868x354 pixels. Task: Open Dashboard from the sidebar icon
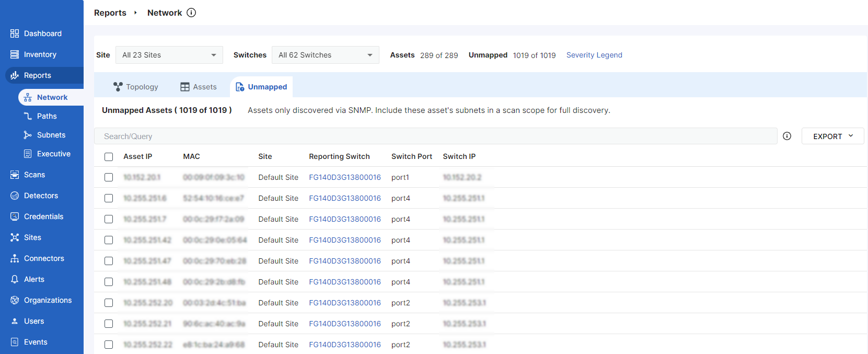(15, 33)
